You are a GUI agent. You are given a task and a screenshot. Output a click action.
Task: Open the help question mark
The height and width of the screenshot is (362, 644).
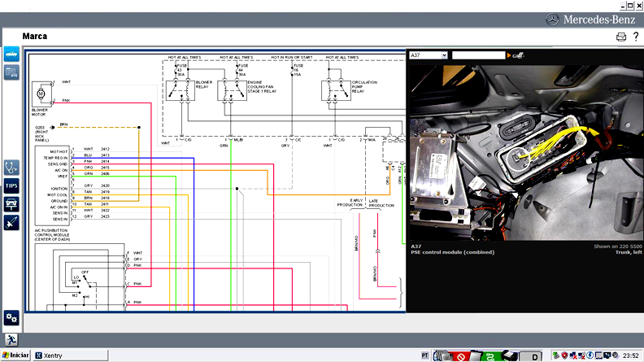click(636, 36)
